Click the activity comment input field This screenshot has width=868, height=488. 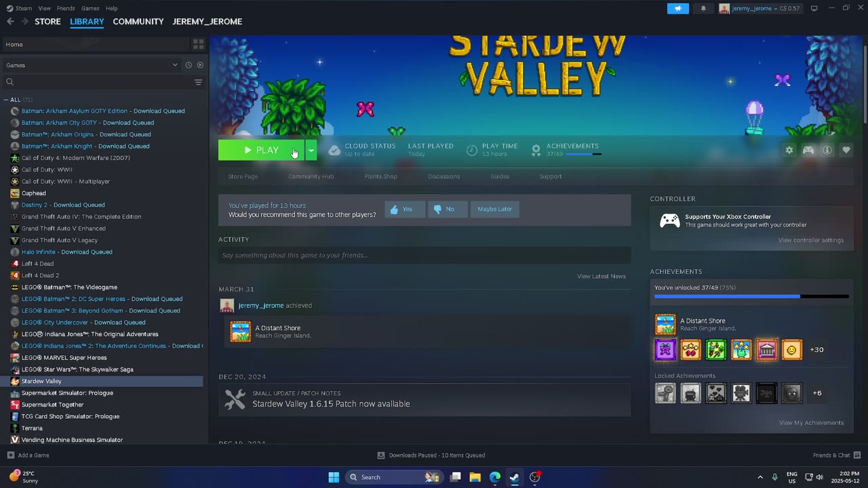(x=425, y=256)
